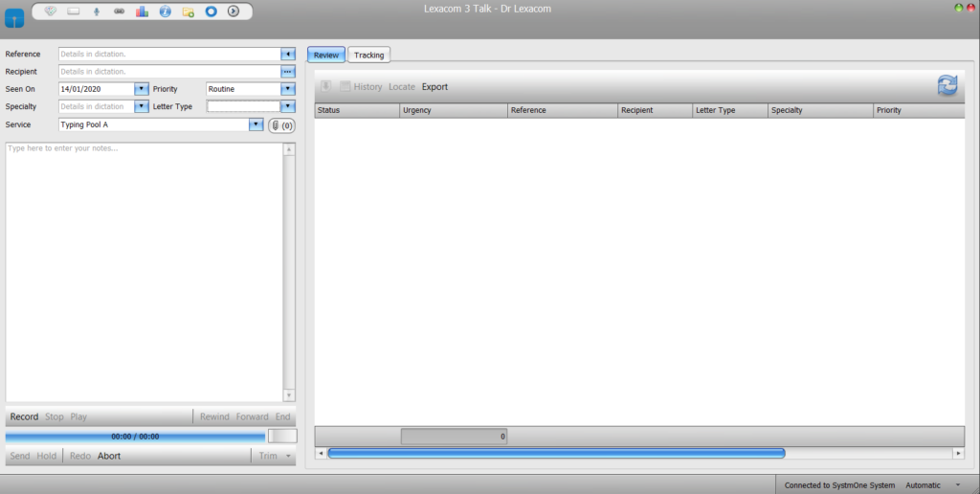Click the small level box beside progress bar

[282, 436]
